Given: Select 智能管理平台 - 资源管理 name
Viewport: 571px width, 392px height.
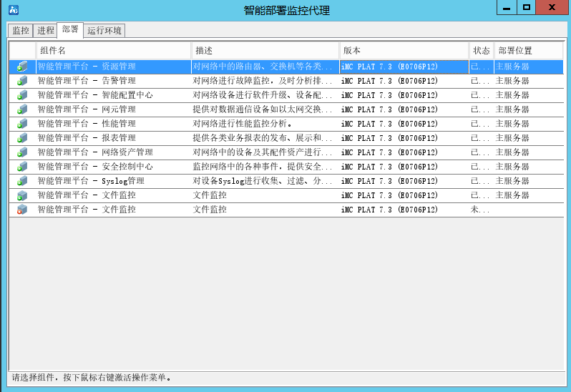Looking at the screenshot, I should click(87, 67).
